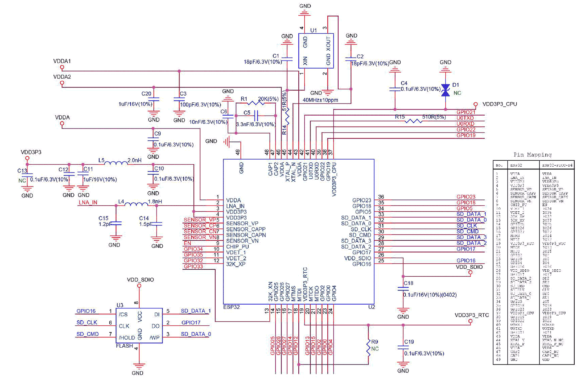Click the R15 resistor zigzag symbol
This screenshot has height=381, width=588.
(414, 121)
